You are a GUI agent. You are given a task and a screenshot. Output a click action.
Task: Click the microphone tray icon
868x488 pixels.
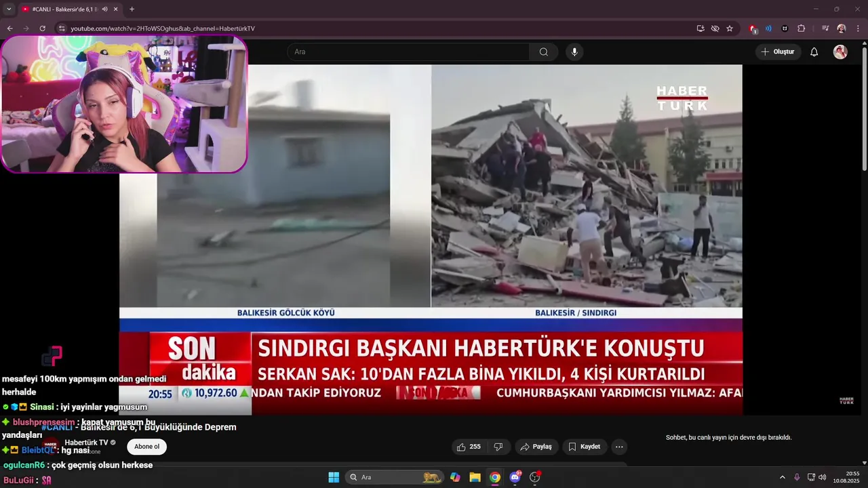coord(797,477)
